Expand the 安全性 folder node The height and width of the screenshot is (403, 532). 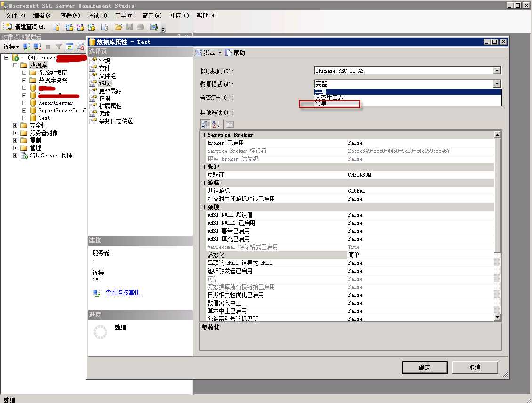15,125
